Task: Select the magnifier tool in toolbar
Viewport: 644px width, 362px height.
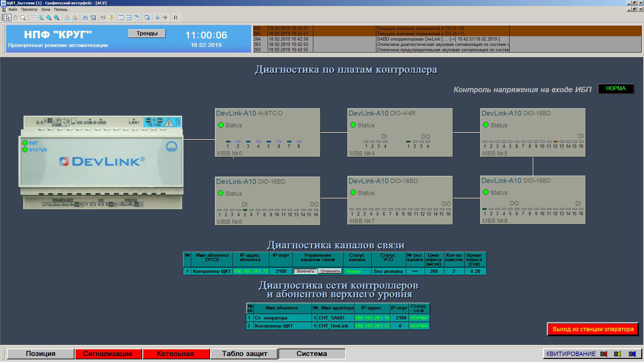Action: click(x=23, y=17)
